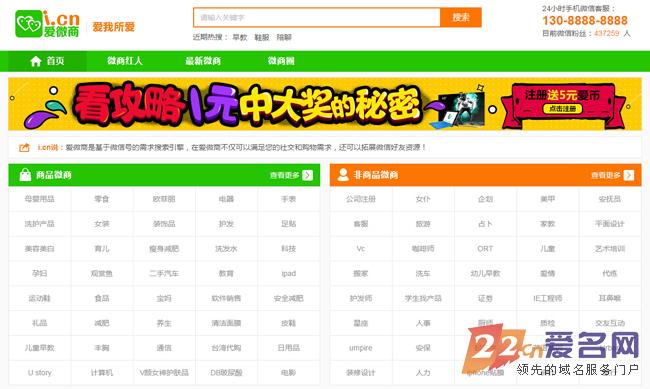Select the ORT category cell

pos(485,249)
